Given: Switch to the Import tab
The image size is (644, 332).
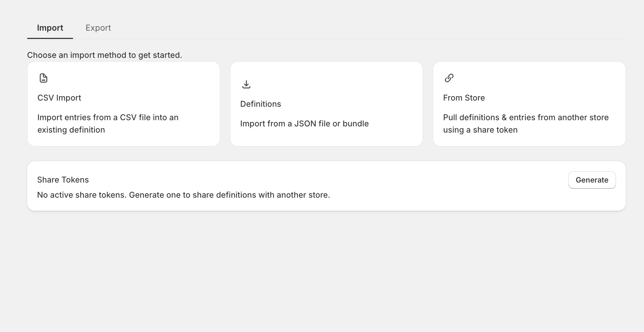Looking at the screenshot, I should [50, 28].
